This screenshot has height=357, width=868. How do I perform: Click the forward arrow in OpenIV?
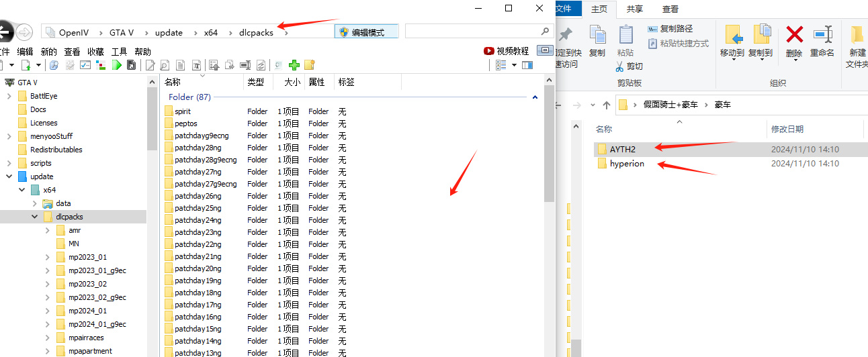pos(24,32)
